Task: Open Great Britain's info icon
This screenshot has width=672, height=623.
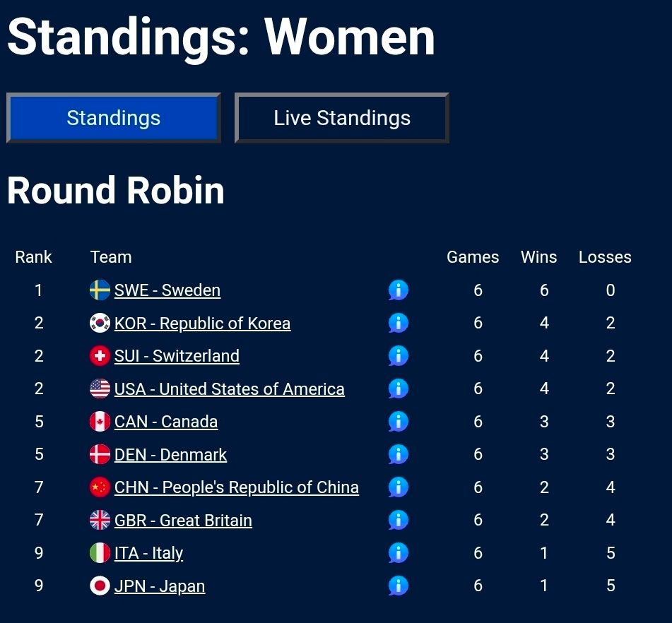Action: [399, 521]
